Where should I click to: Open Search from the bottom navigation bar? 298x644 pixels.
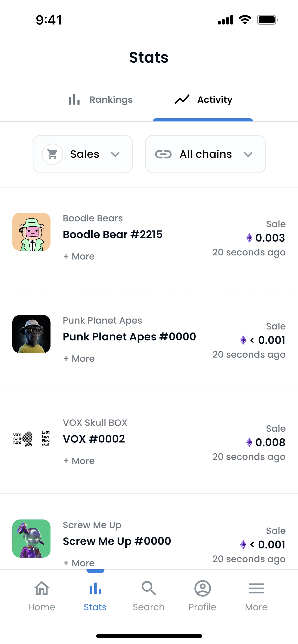[x=149, y=588]
